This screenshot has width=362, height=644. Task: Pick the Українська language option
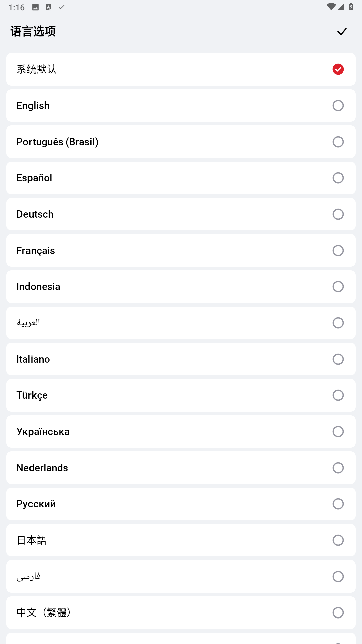(x=181, y=432)
